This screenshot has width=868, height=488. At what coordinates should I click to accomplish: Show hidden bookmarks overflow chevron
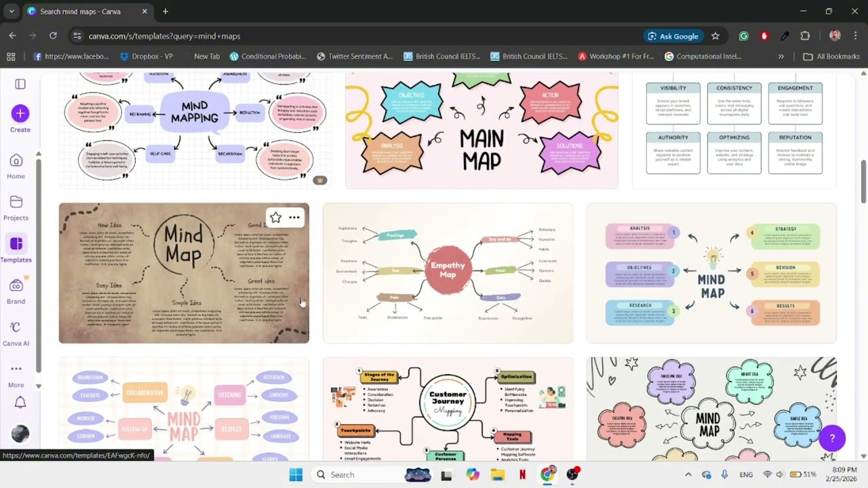[781, 56]
